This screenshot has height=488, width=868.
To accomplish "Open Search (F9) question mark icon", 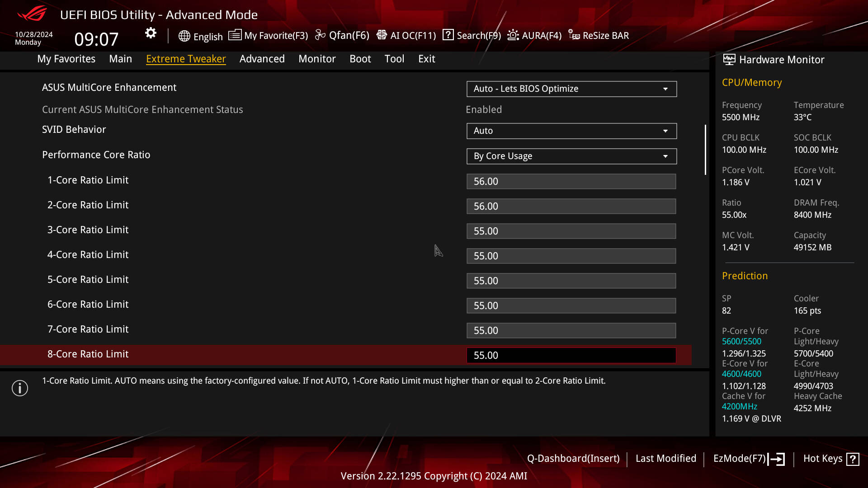I will pos(448,35).
